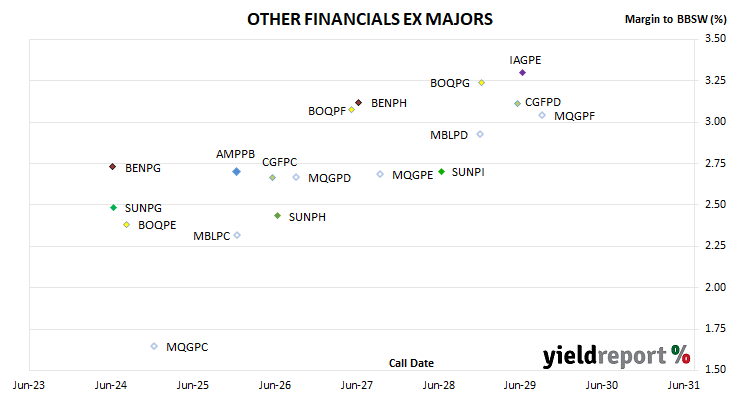Select the MQGPF hollow diamond marker
The image size is (730, 399).
click(542, 115)
